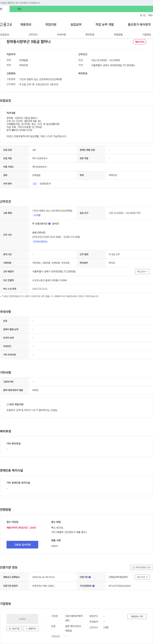Click the phone number ☎010-9038-0732 line

click(x=19, y=130)
